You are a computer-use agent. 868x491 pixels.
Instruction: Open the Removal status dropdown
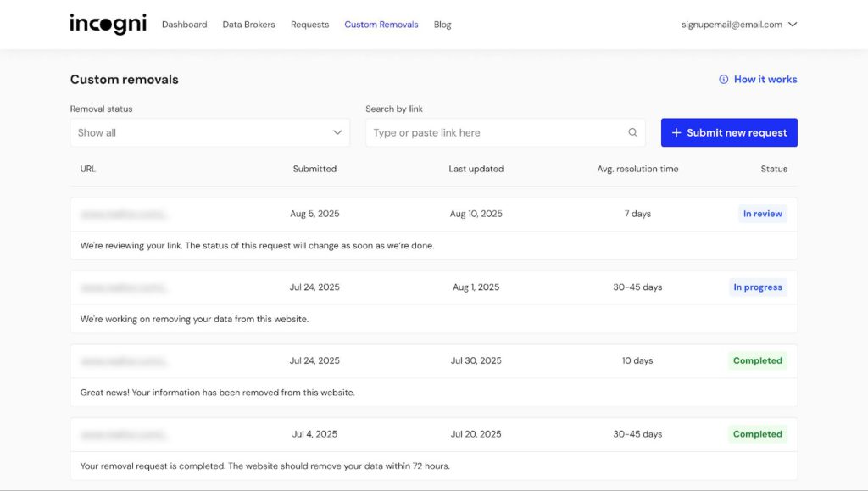[209, 132]
